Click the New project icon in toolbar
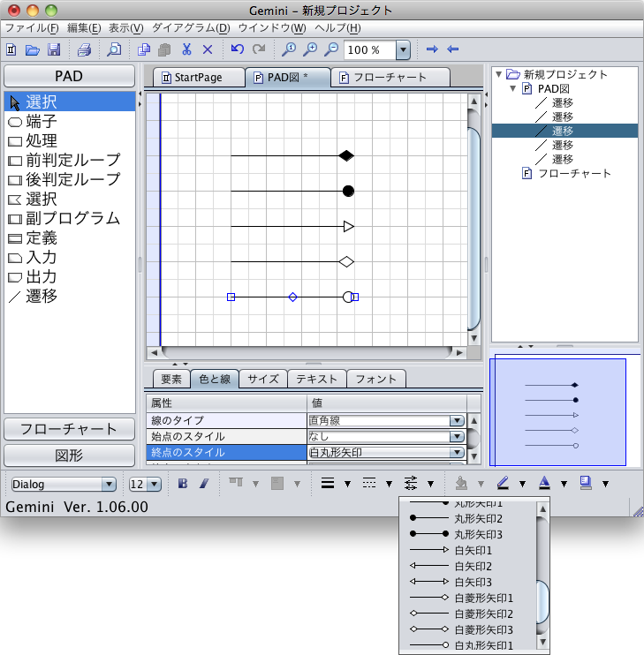This screenshot has width=644, height=655. (x=11, y=49)
